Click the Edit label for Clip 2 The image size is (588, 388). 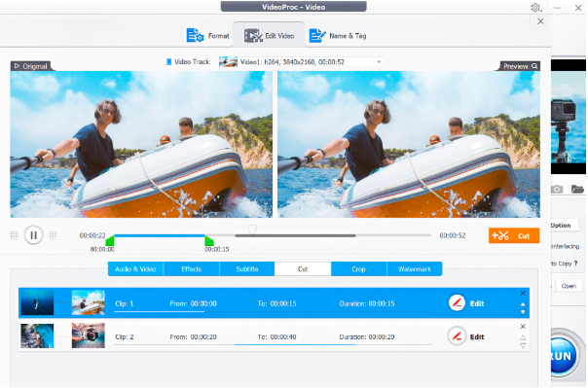(x=477, y=336)
